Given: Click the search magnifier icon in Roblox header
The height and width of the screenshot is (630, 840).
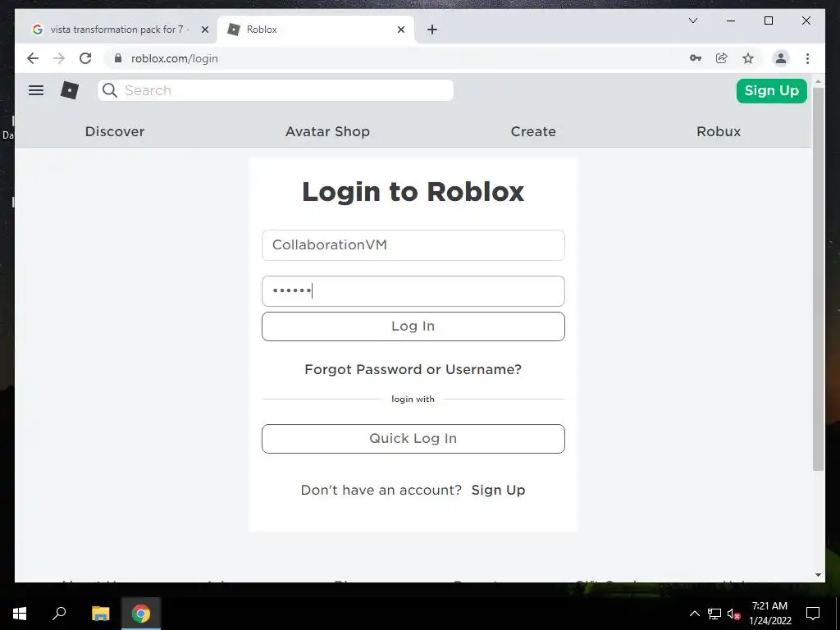Looking at the screenshot, I should (110, 90).
